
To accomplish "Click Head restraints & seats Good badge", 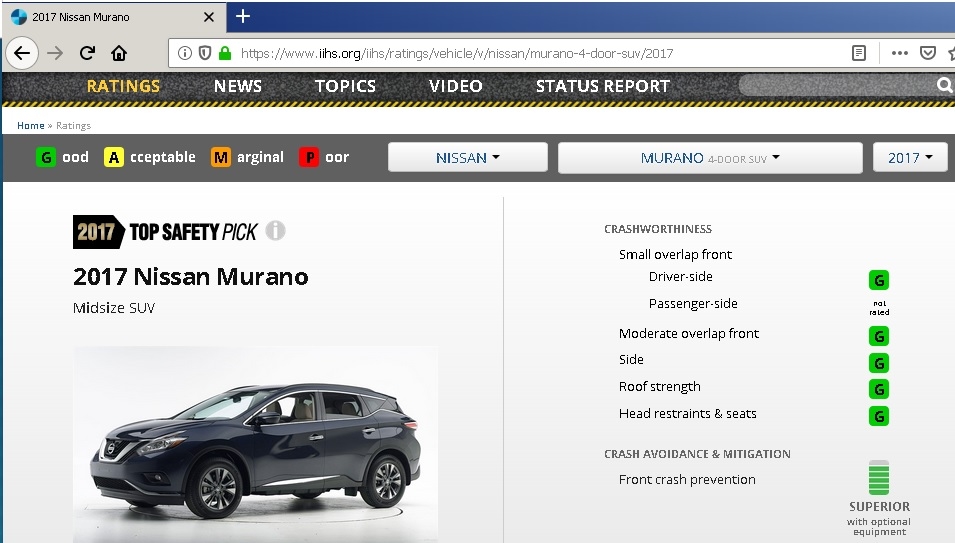I will coord(879,416).
